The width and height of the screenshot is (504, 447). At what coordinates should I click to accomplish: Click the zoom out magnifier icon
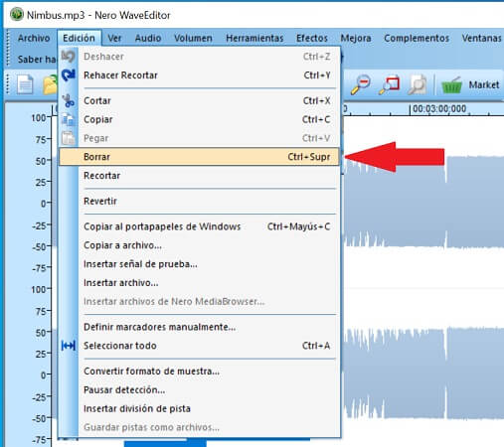[361, 84]
